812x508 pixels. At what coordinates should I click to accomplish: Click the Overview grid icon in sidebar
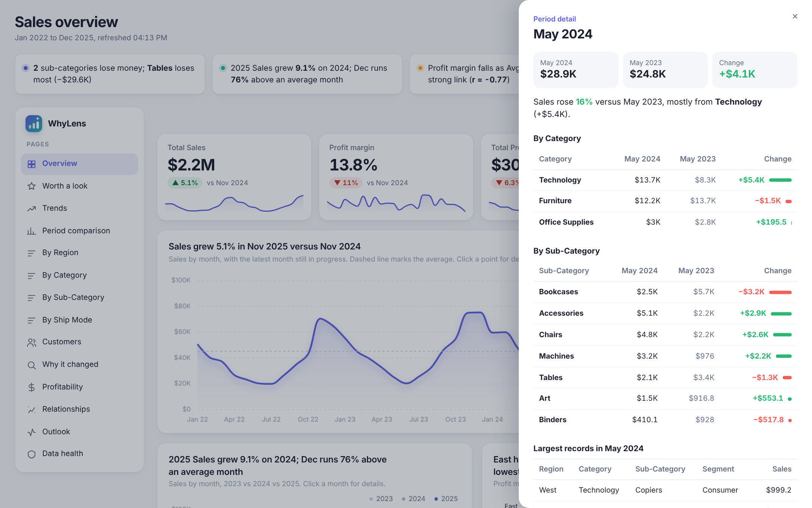(x=32, y=164)
